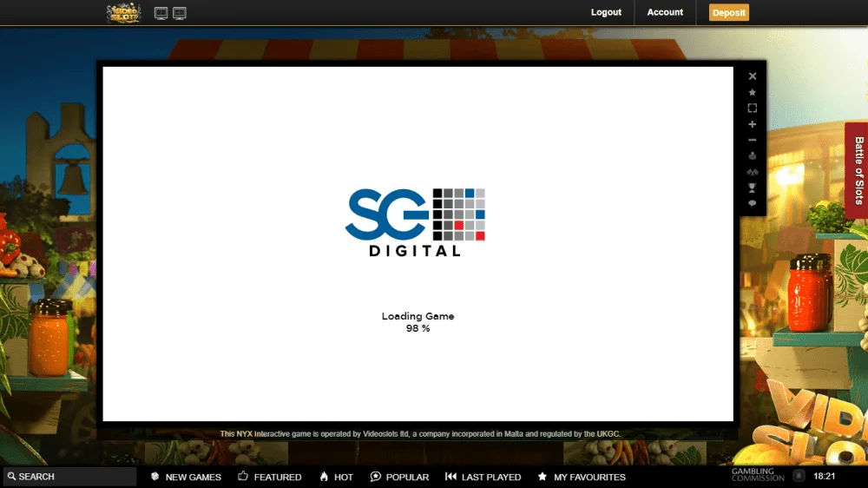Switch to four-game grid screen view
Viewport: 868px width, 488px height.
pyautogui.click(x=180, y=13)
